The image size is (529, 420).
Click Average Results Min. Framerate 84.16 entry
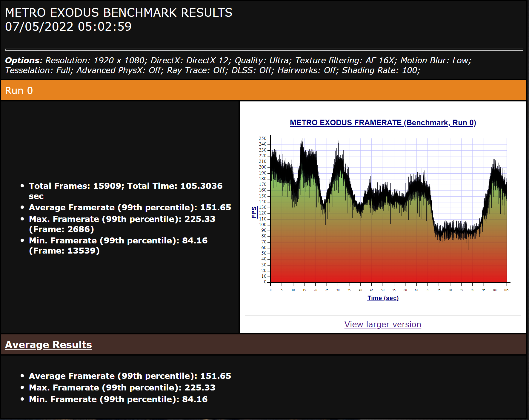118,399
